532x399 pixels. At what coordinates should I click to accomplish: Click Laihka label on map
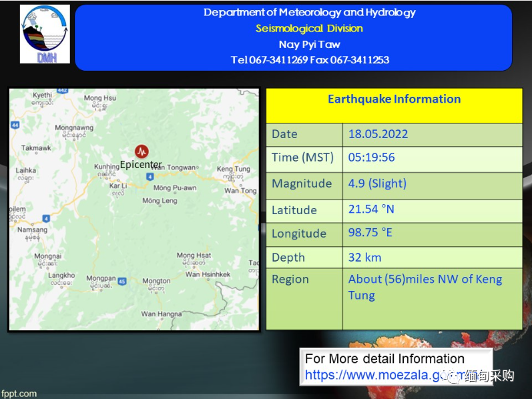tap(26, 170)
